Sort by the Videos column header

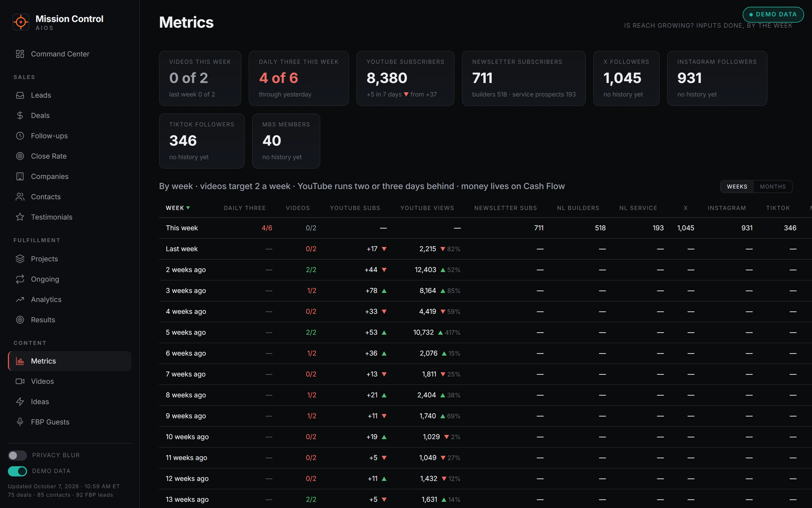pyautogui.click(x=298, y=208)
